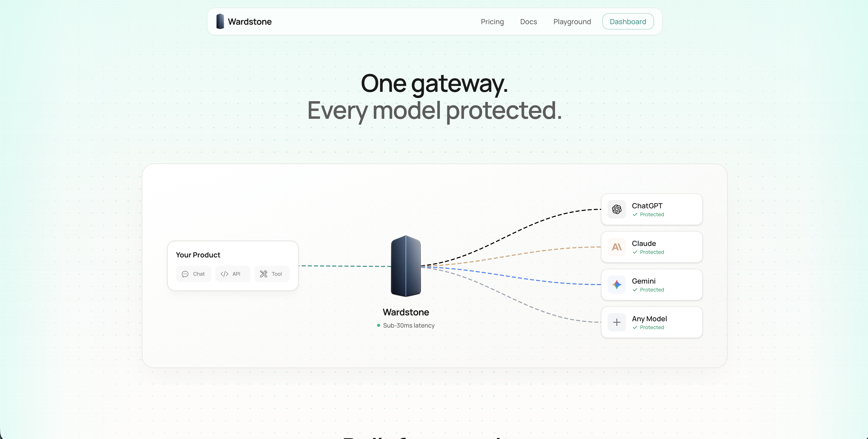Click the wrench Tool icon
The image size is (868, 439).
click(263, 274)
